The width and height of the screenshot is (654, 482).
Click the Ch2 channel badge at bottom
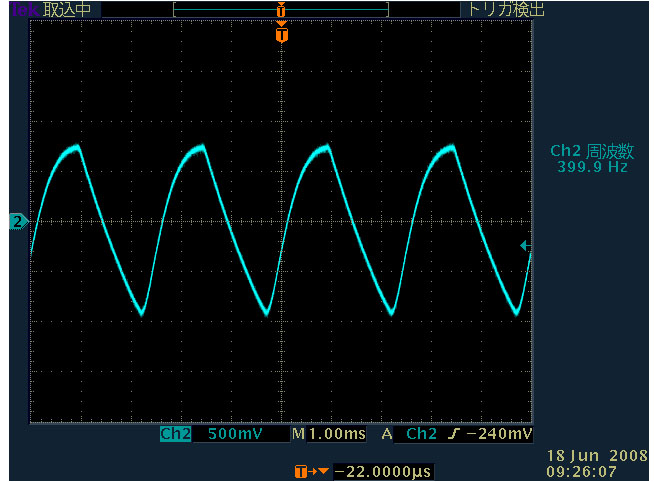tap(175, 435)
